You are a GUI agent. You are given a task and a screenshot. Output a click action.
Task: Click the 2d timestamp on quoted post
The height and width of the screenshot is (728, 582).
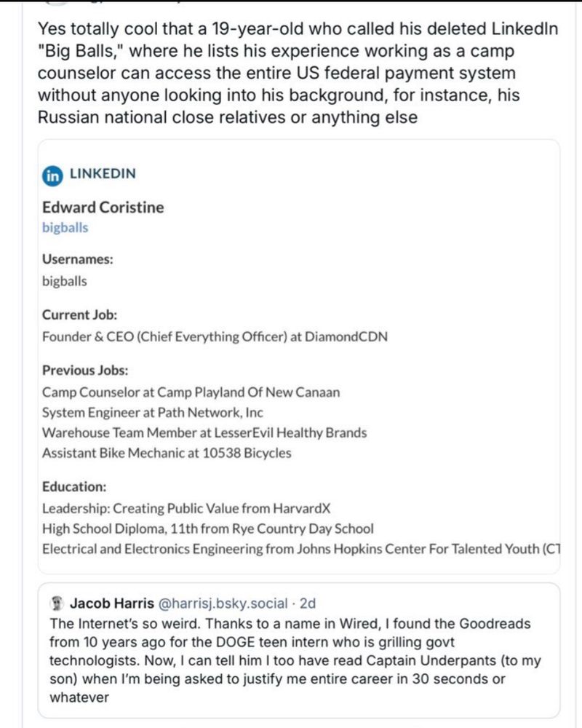[x=308, y=604]
